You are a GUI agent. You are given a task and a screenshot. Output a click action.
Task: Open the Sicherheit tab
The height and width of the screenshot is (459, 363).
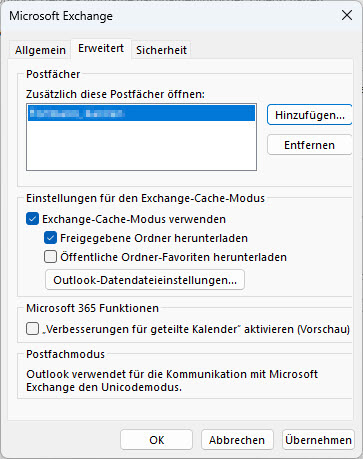(x=161, y=50)
